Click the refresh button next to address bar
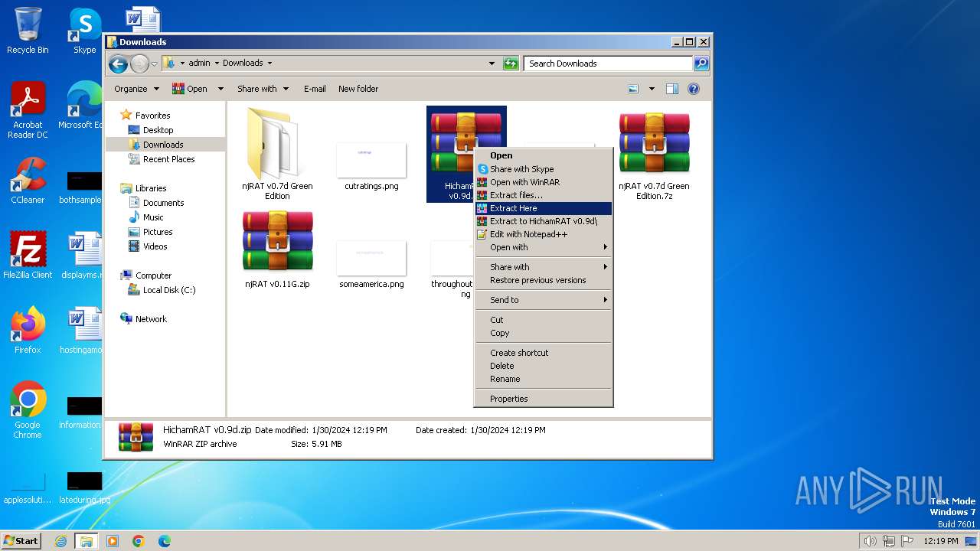This screenshot has height=551, width=980. pos(511,64)
